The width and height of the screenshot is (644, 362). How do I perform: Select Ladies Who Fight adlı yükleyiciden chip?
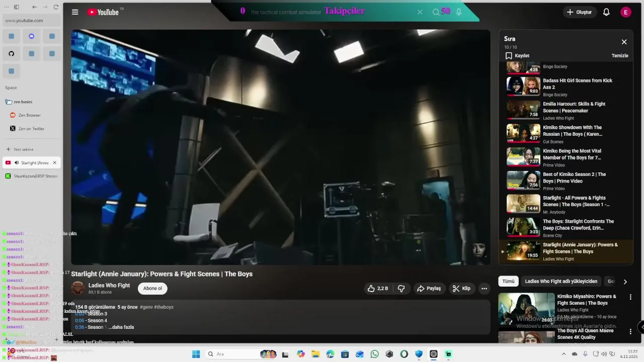pyautogui.click(x=561, y=282)
